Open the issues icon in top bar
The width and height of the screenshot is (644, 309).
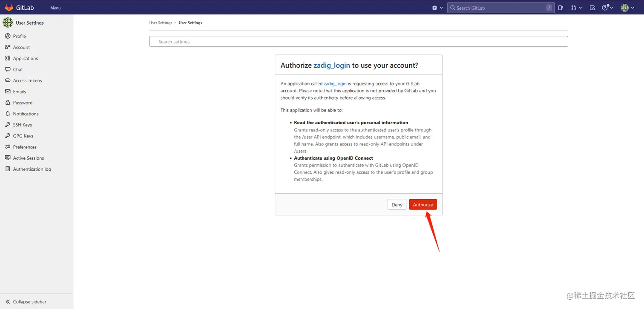561,8
